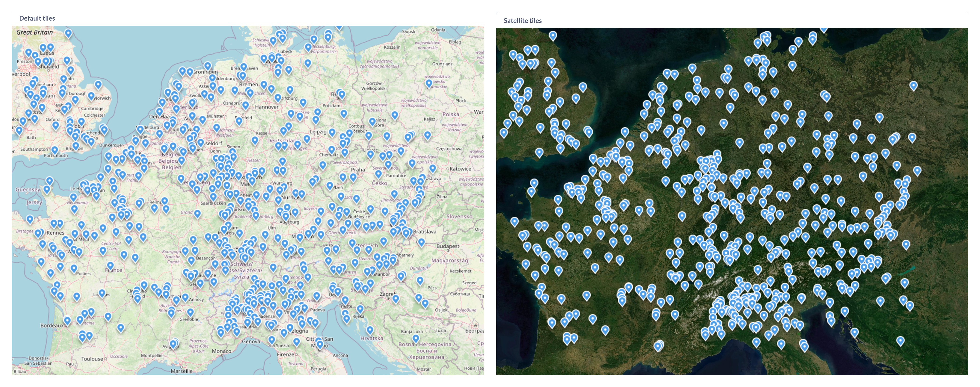Select the marker near Oxford on the default map
The width and height of the screenshot is (980, 387).
(x=55, y=125)
